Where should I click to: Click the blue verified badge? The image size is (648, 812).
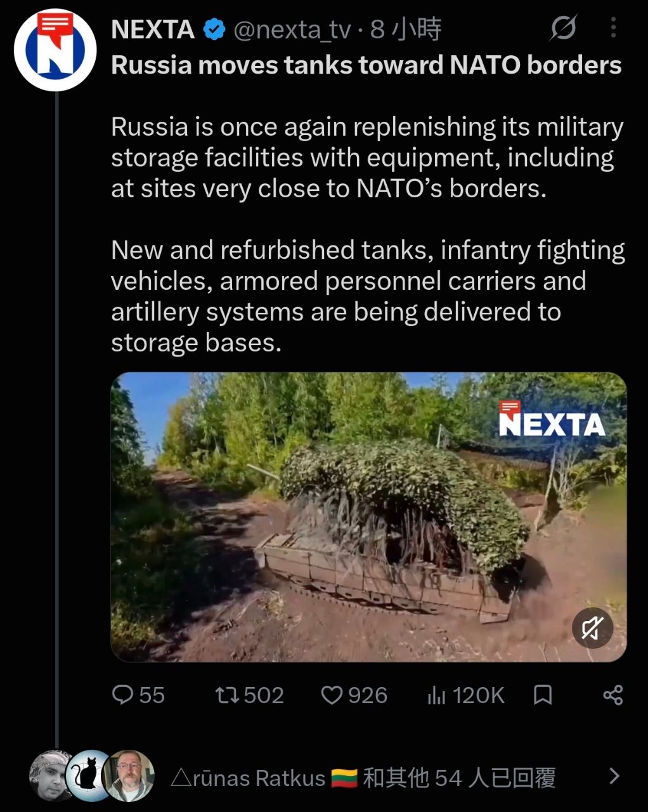[214, 29]
